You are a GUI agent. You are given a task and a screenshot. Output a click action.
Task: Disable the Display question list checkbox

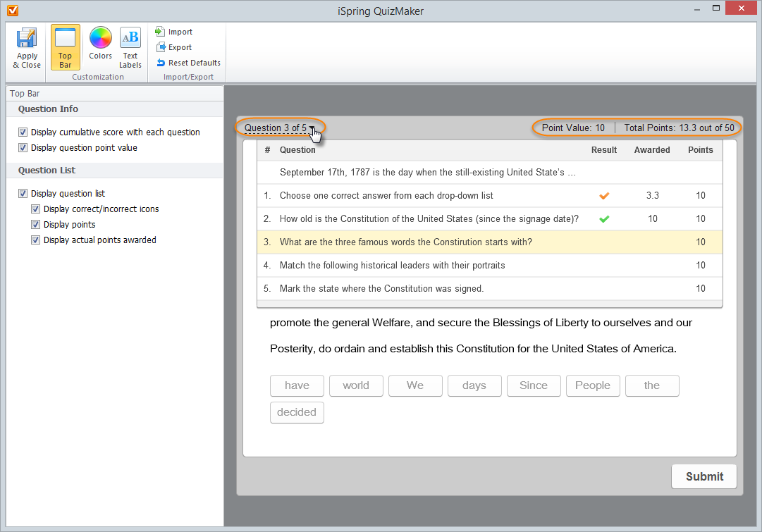(x=23, y=194)
